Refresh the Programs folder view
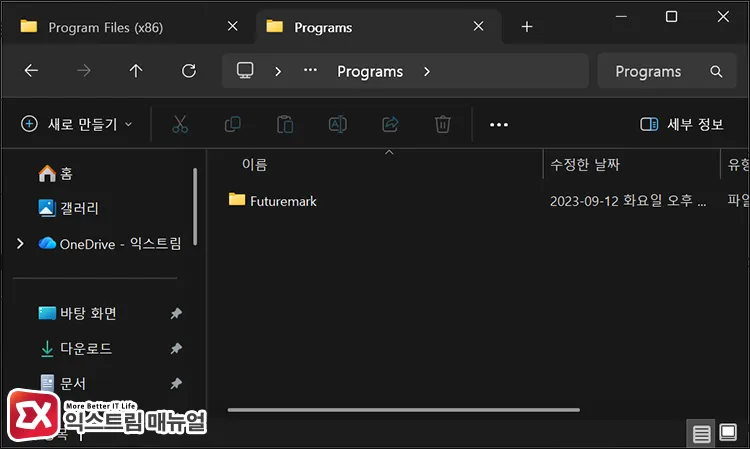The image size is (750, 449). point(189,71)
